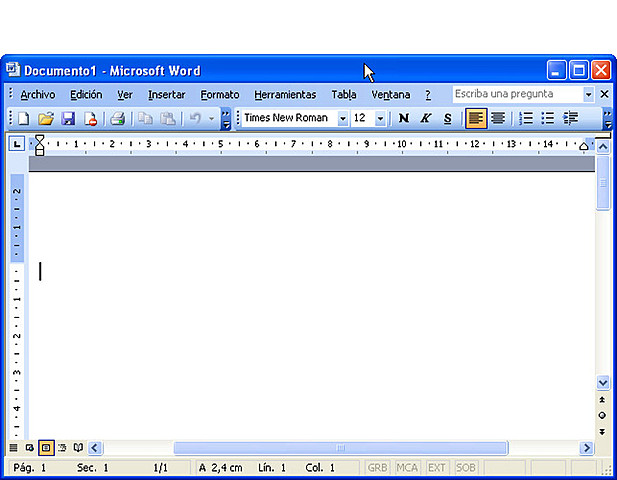Image resolution: width=617 pixels, height=480 pixels.
Task: Click the right indent marker on the ruler
Action: [x=584, y=147]
